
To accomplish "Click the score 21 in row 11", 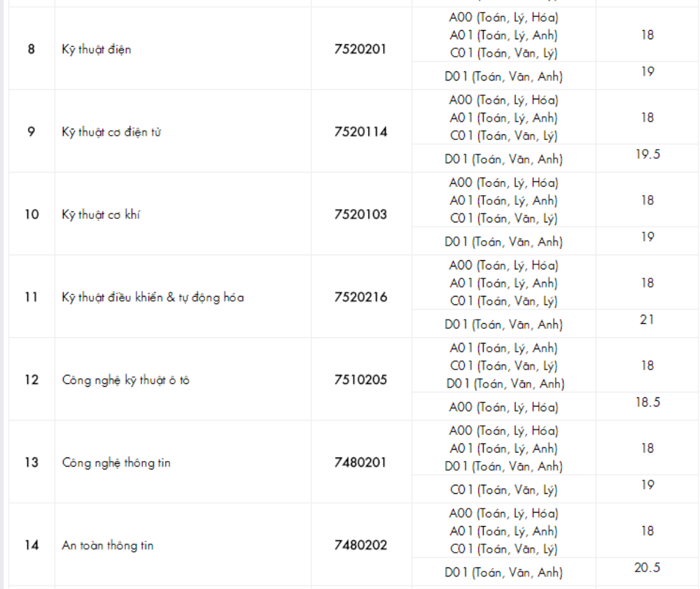I will coord(647,320).
